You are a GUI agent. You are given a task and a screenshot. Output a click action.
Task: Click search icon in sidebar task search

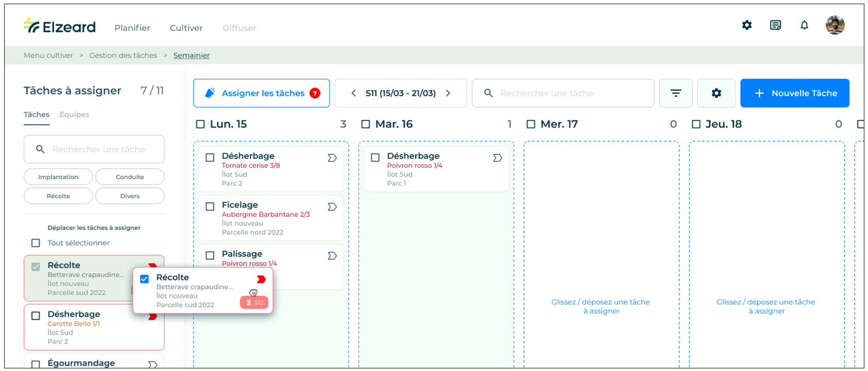pos(40,149)
